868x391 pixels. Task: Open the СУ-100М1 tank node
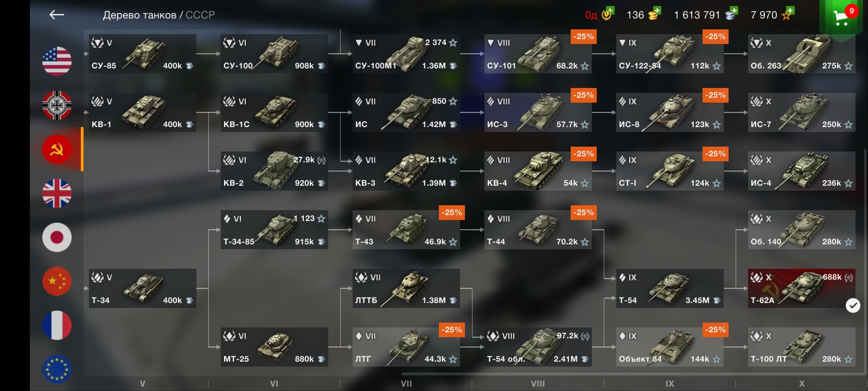pyautogui.click(x=406, y=54)
